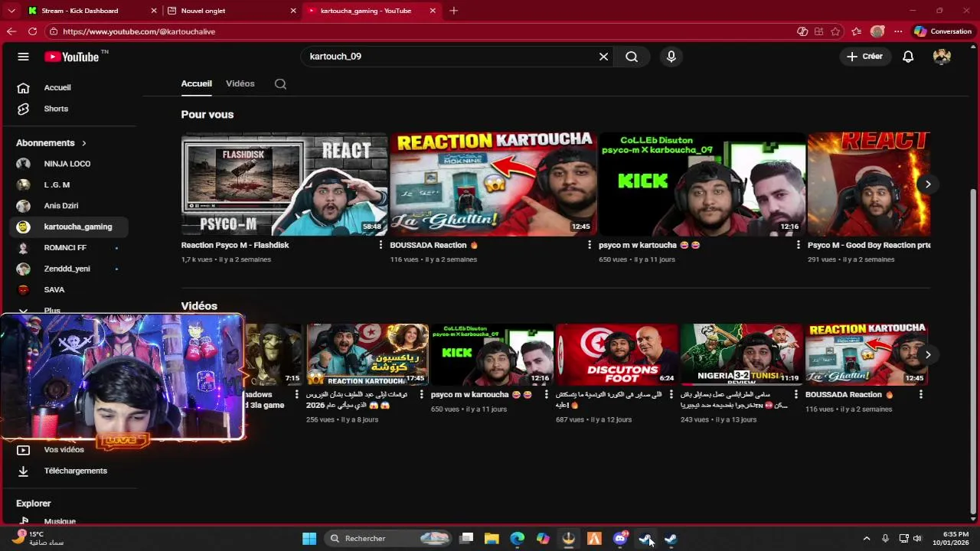Search within the channel using magnifier icon

280,84
